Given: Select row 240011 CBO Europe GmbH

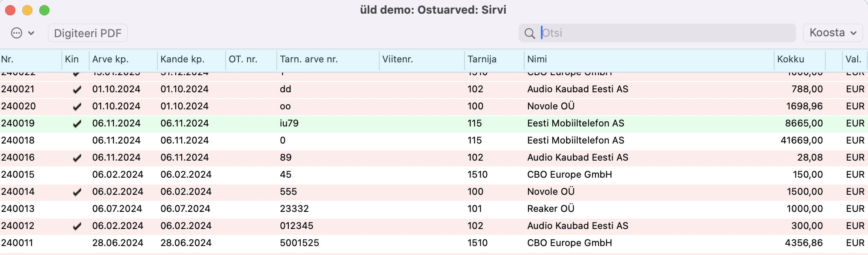Looking at the screenshot, I should pyautogui.click(x=434, y=243).
